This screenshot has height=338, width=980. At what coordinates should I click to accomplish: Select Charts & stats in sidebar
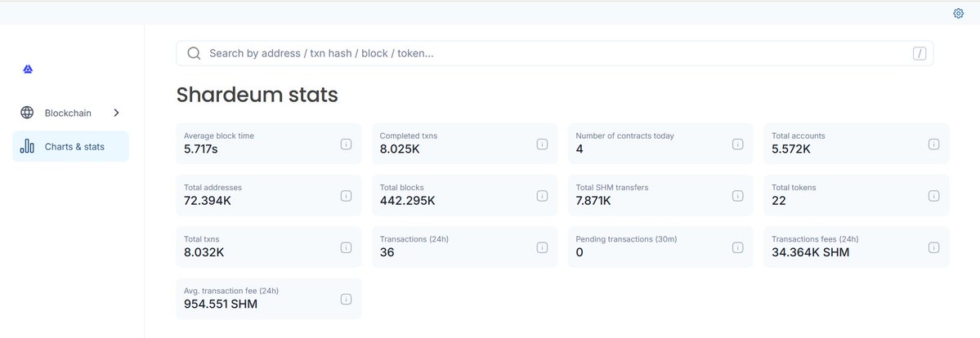[70, 146]
